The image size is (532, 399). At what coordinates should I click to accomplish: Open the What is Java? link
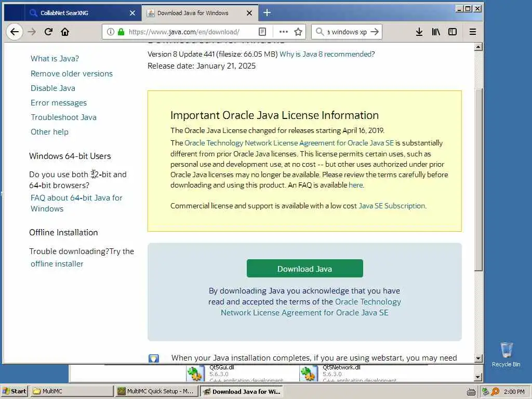pyautogui.click(x=55, y=59)
